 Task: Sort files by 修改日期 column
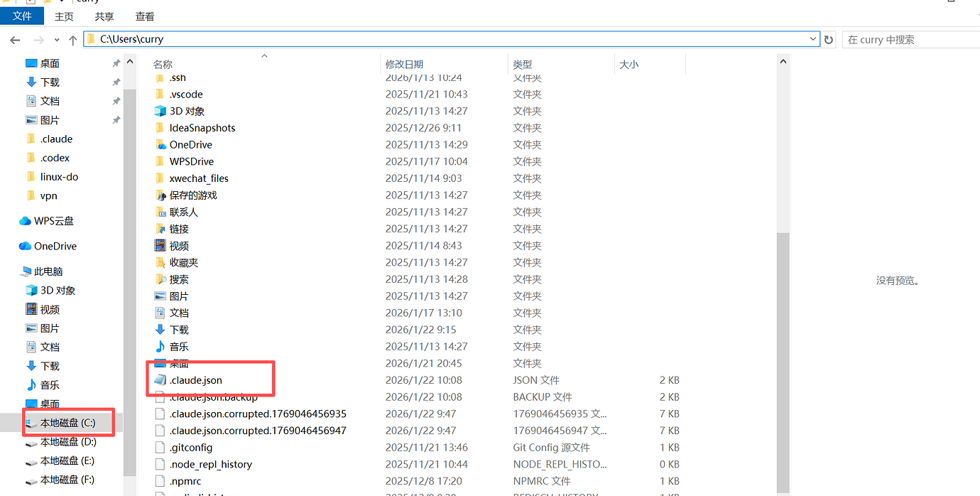(x=404, y=64)
